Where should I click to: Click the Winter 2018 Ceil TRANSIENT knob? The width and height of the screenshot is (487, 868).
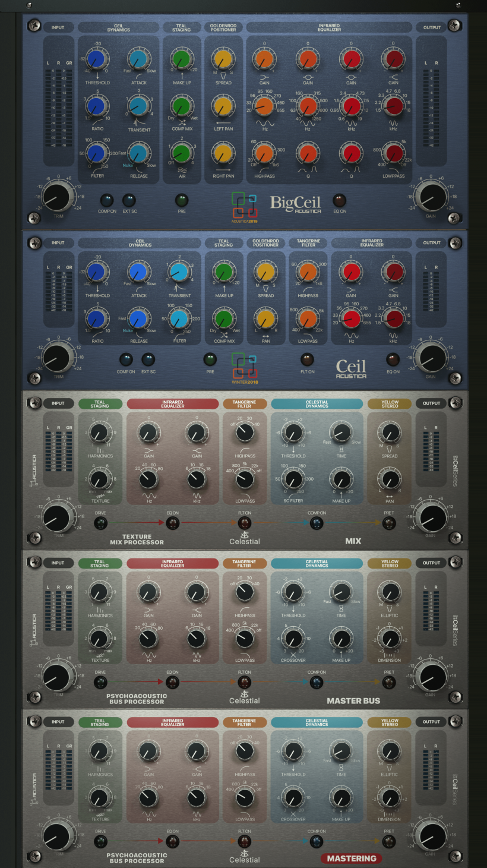coord(180,272)
